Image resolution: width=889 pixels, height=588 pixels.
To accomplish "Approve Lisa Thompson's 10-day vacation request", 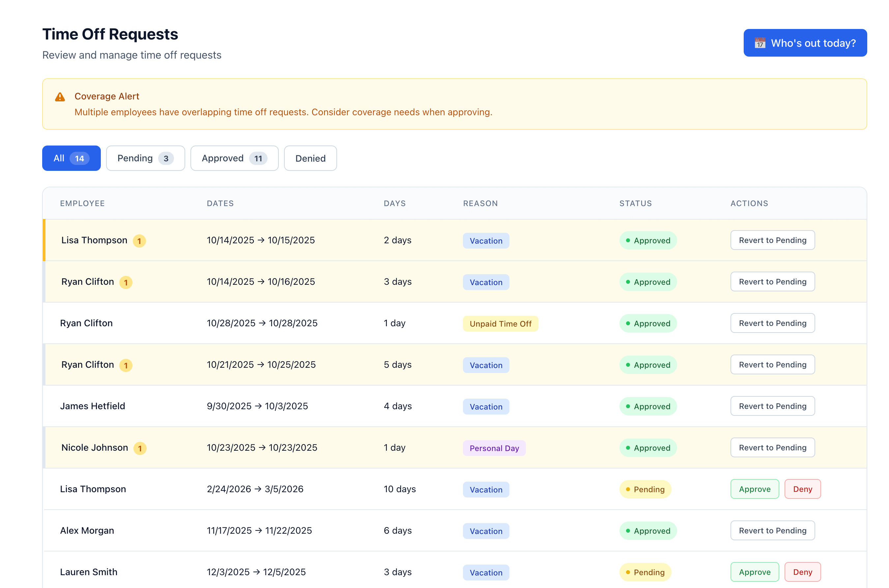I will (x=754, y=489).
